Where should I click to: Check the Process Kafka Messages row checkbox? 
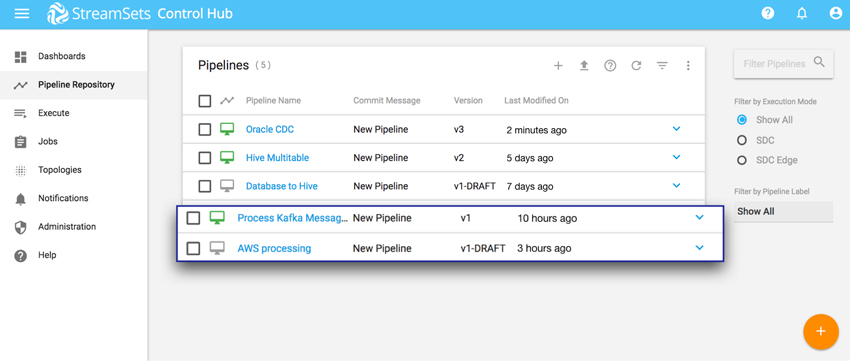[194, 218]
